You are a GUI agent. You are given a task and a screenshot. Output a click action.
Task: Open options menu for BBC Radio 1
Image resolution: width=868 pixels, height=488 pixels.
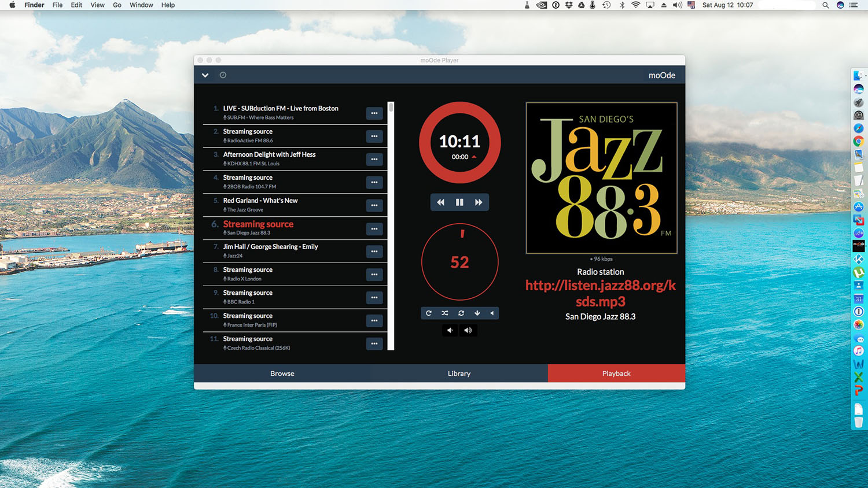pyautogui.click(x=374, y=298)
